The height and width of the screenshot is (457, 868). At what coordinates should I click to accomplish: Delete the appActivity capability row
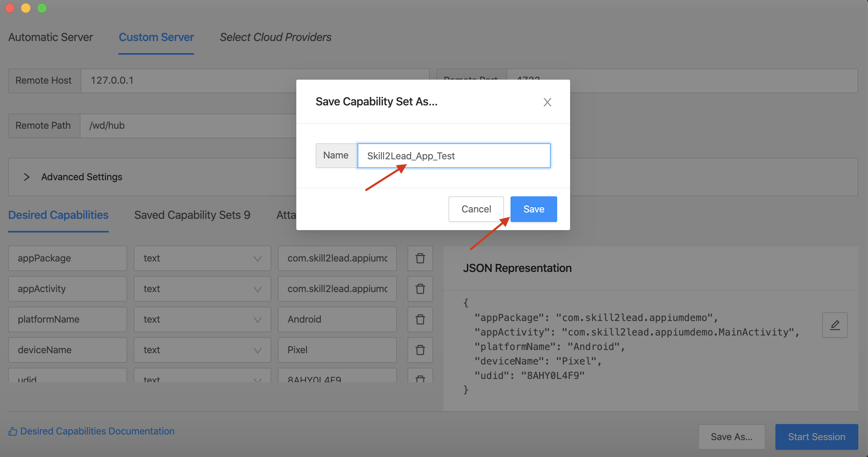(x=420, y=289)
